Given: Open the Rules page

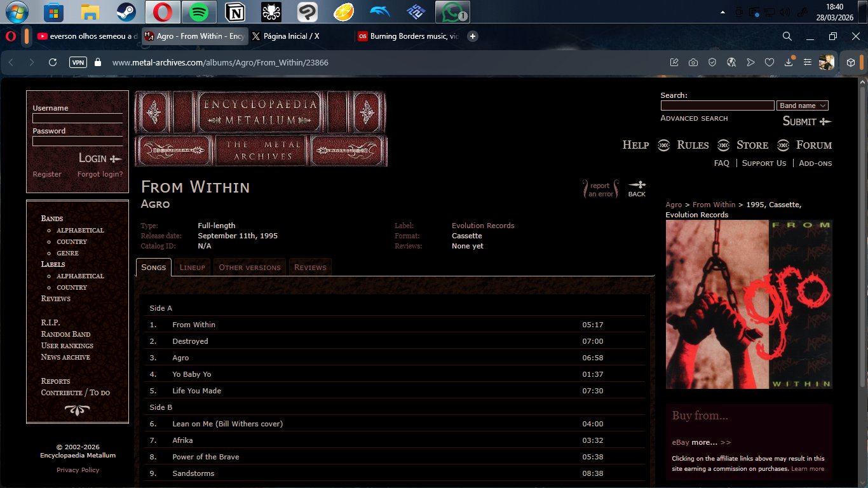Looking at the screenshot, I should [693, 145].
